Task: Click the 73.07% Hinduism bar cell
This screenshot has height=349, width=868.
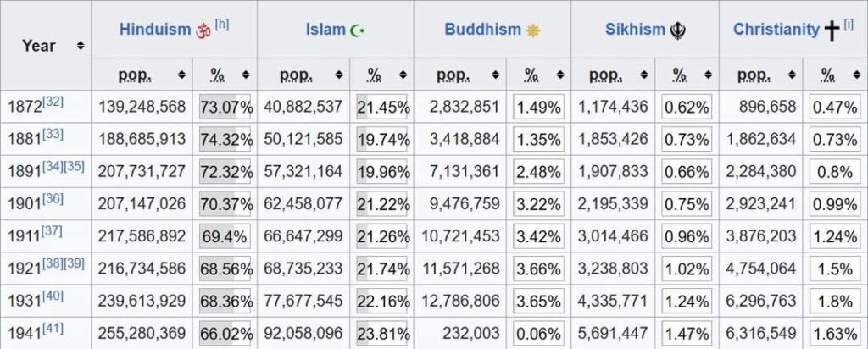Action: point(225,108)
